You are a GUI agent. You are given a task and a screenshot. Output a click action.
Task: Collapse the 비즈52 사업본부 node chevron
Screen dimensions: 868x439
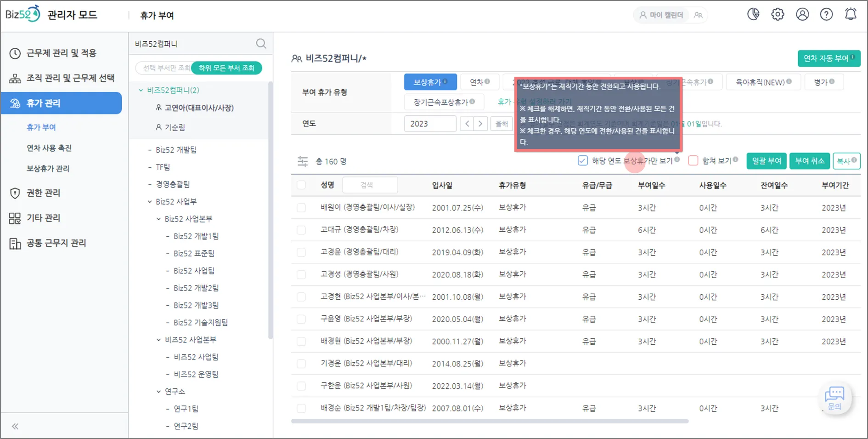pyautogui.click(x=159, y=340)
